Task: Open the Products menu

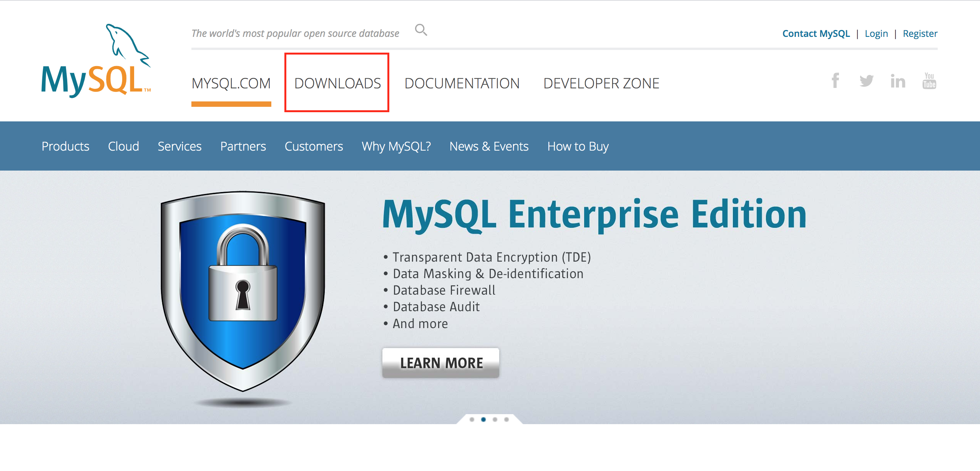Action: [x=65, y=146]
